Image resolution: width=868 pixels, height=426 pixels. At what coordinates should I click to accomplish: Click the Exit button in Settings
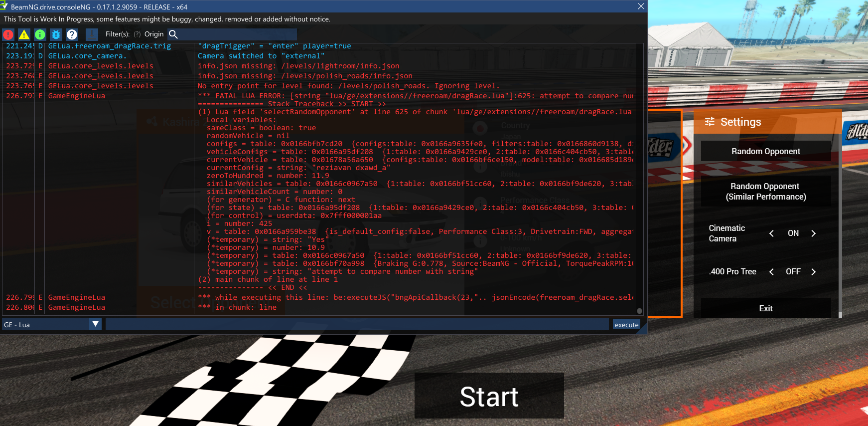click(x=766, y=308)
